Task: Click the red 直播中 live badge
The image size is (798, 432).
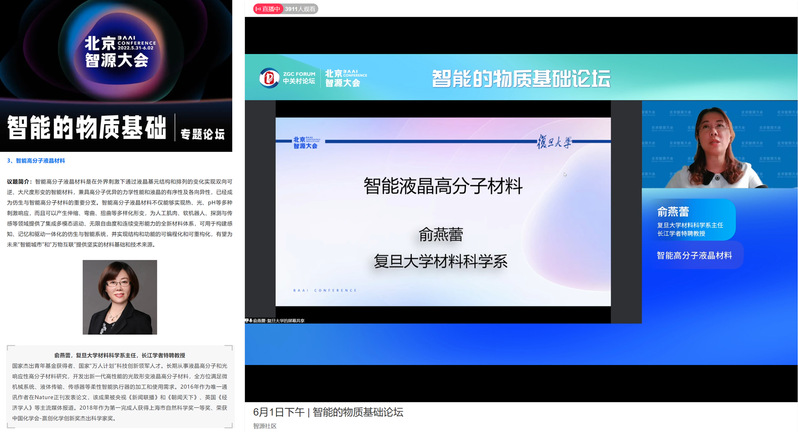Action: click(267, 7)
